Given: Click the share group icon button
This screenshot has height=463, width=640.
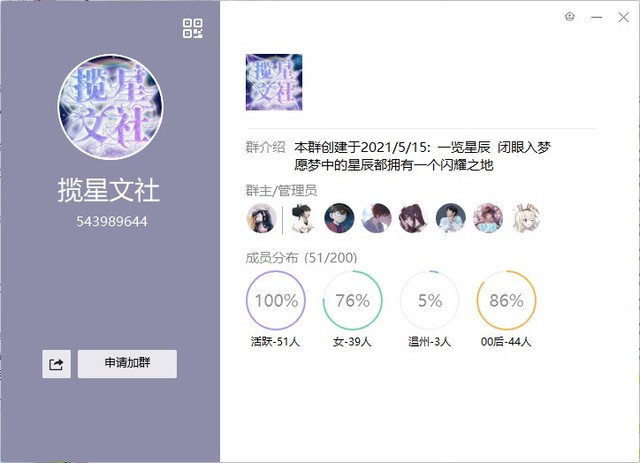Looking at the screenshot, I should [x=56, y=364].
